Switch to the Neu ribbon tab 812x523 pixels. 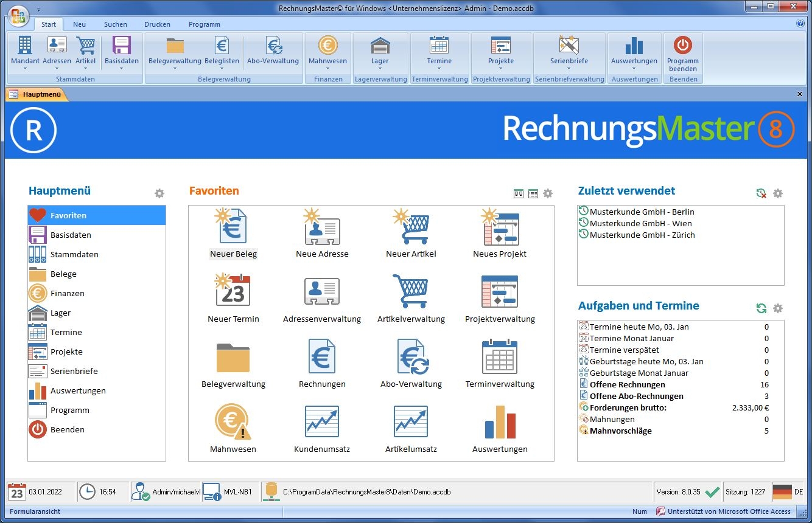click(x=79, y=24)
